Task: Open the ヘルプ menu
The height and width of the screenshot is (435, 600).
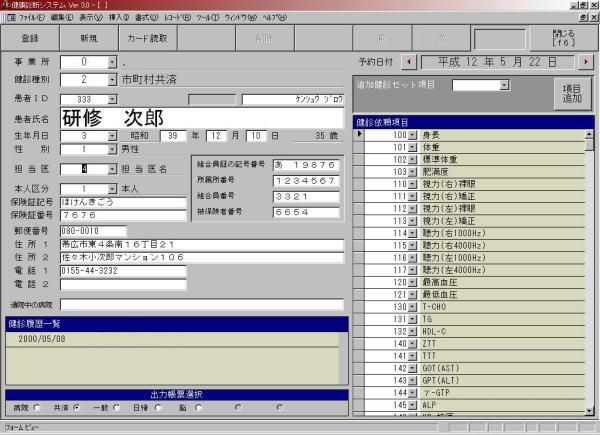Action: (274, 18)
